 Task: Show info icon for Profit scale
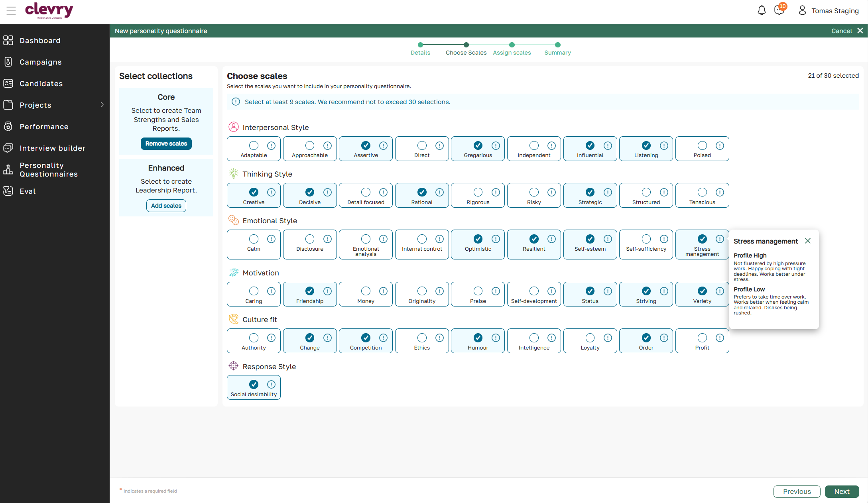(720, 338)
